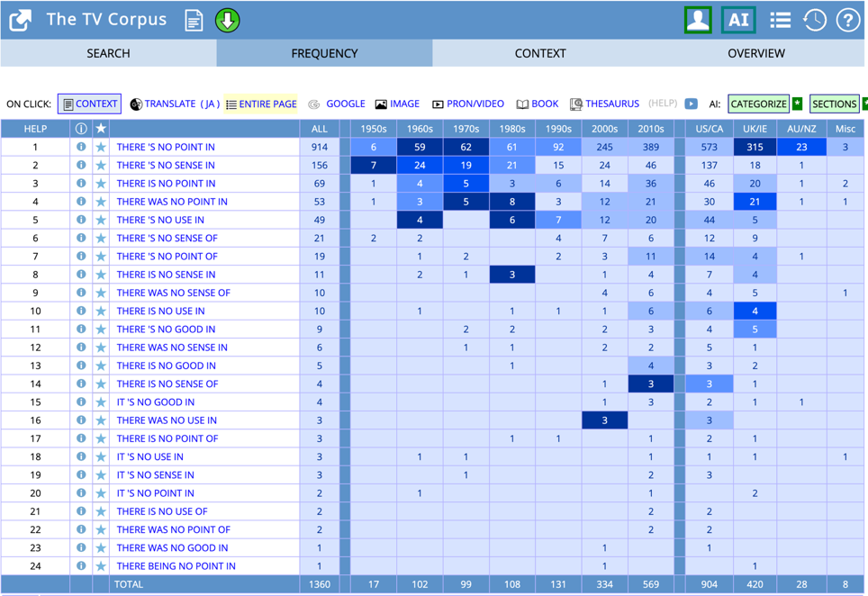The image size is (868, 596).
Task: Star the THERE WAS NO SENSE OF row
Action: tap(101, 293)
